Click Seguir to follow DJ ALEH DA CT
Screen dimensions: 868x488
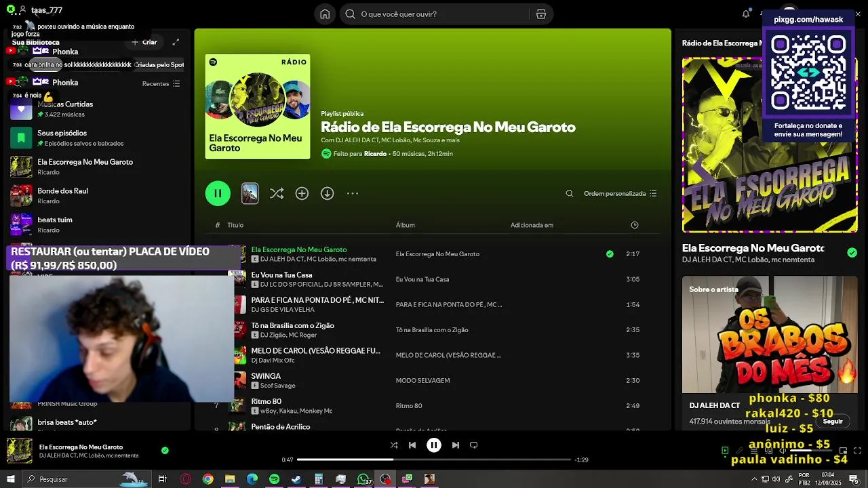coord(833,422)
